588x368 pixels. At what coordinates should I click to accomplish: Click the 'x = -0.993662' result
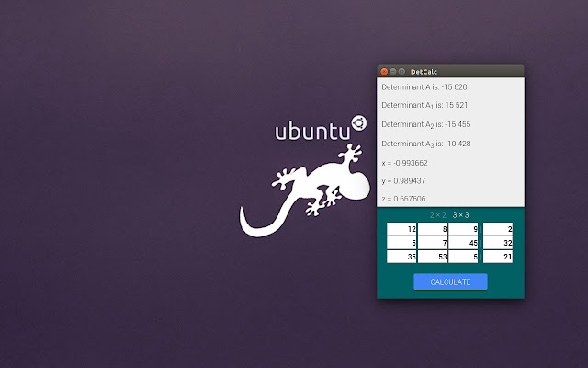point(404,163)
